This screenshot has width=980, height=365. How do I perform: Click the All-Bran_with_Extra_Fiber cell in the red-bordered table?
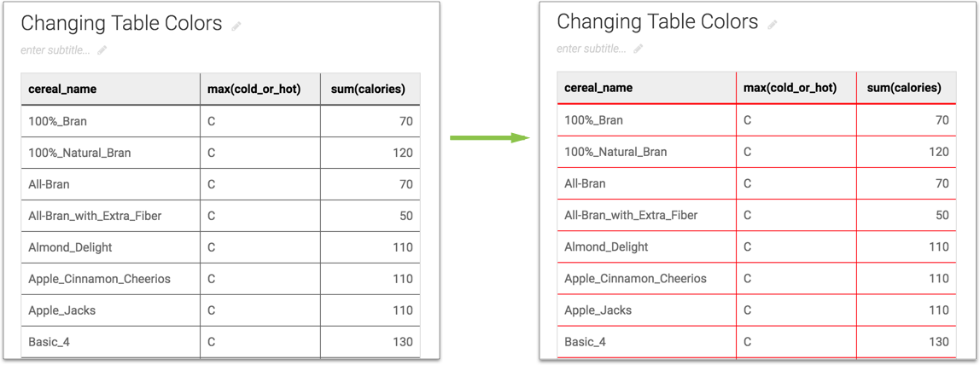[x=631, y=215]
